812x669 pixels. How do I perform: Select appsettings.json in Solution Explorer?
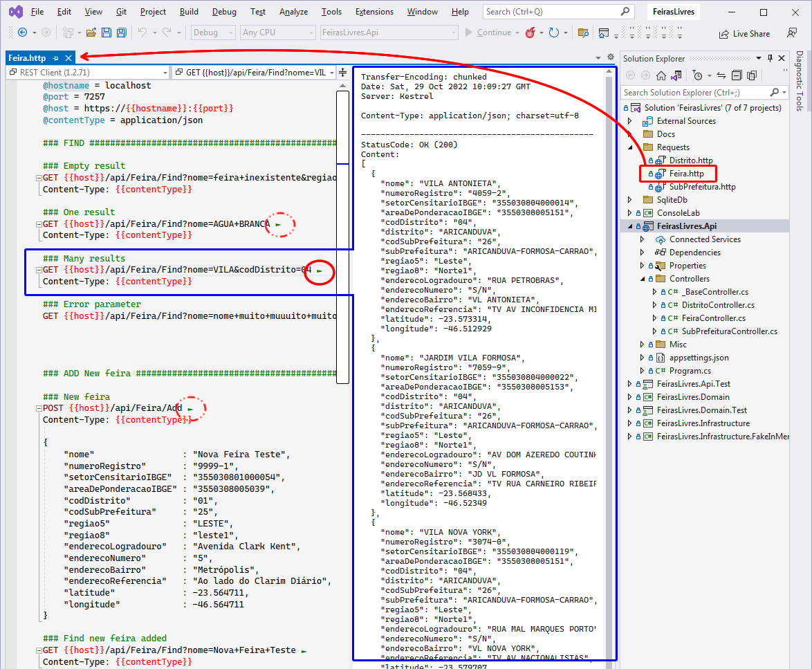(699, 358)
